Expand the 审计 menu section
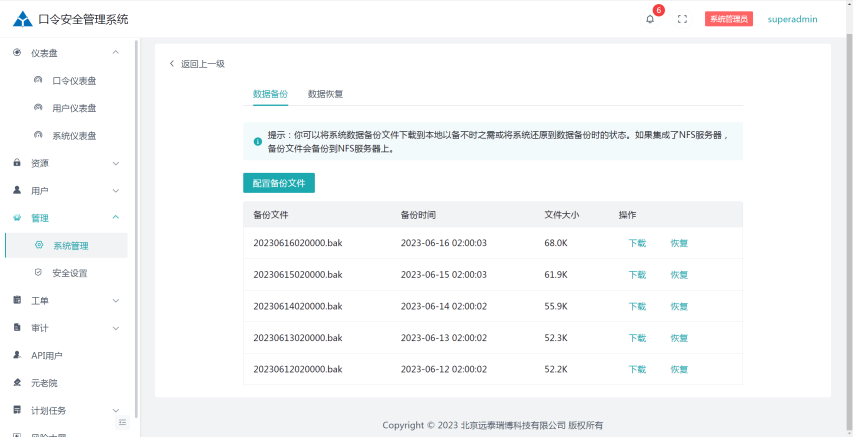Viewport: 853px width, 437px height. coord(116,328)
